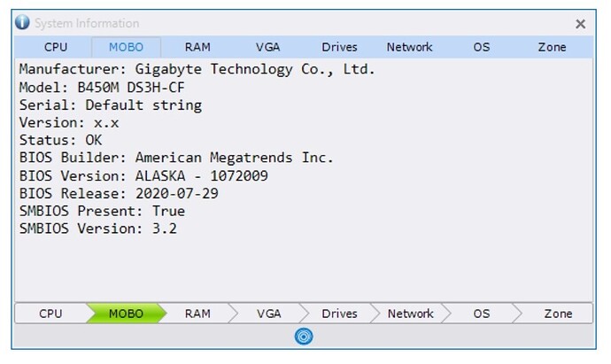
Task: Click the Version: x.x line
Action: pos(69,123)
